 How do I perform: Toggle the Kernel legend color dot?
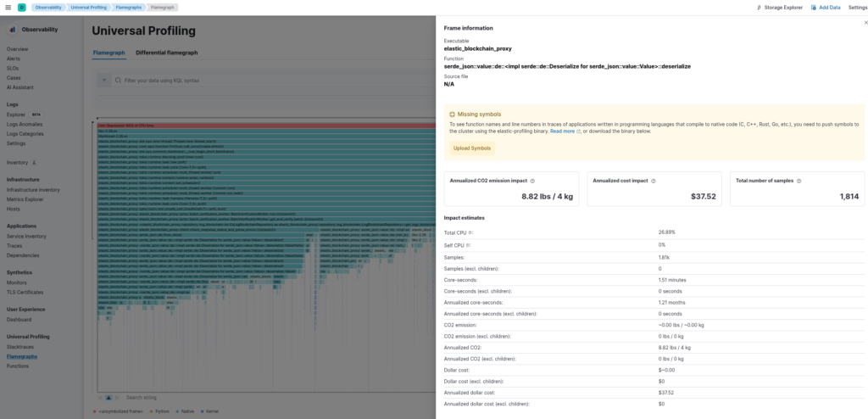(203, 411)
